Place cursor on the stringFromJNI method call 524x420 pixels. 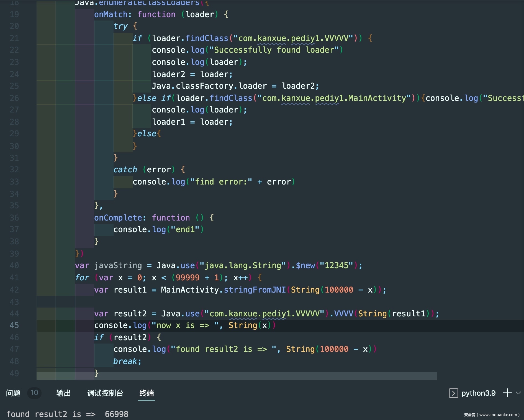(x=255, y=290)
